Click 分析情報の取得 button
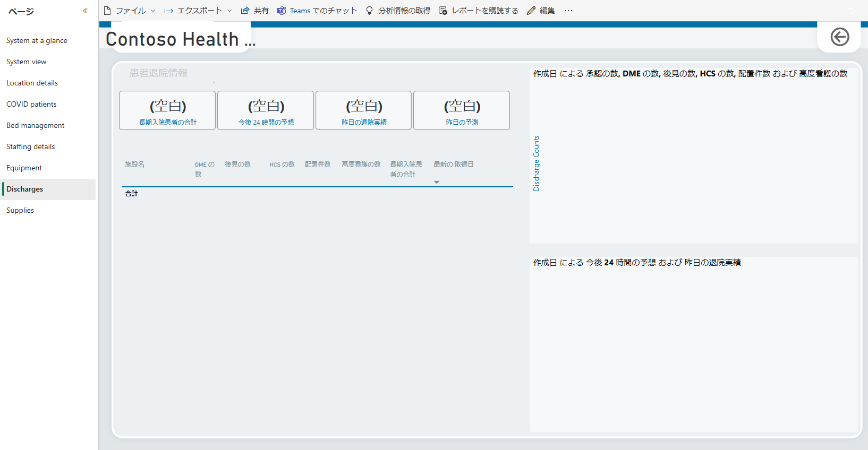This screenshot has height=450, width=868. pos(398,11)
